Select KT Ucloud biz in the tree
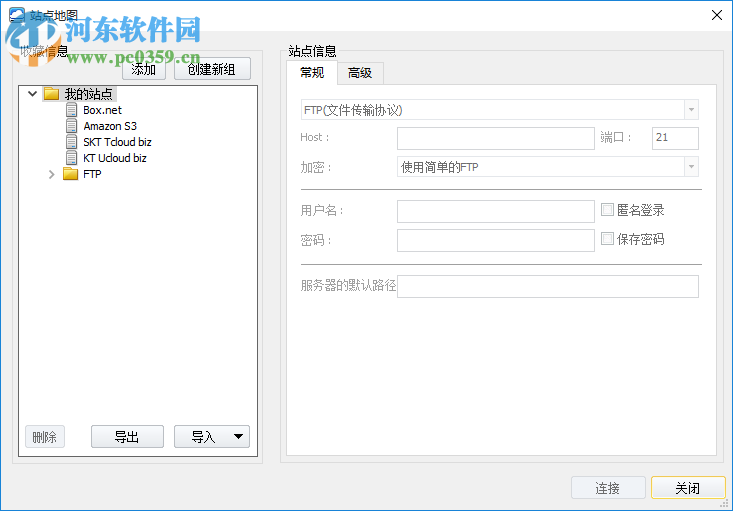 pyautogui.click(x=115, y=158)
